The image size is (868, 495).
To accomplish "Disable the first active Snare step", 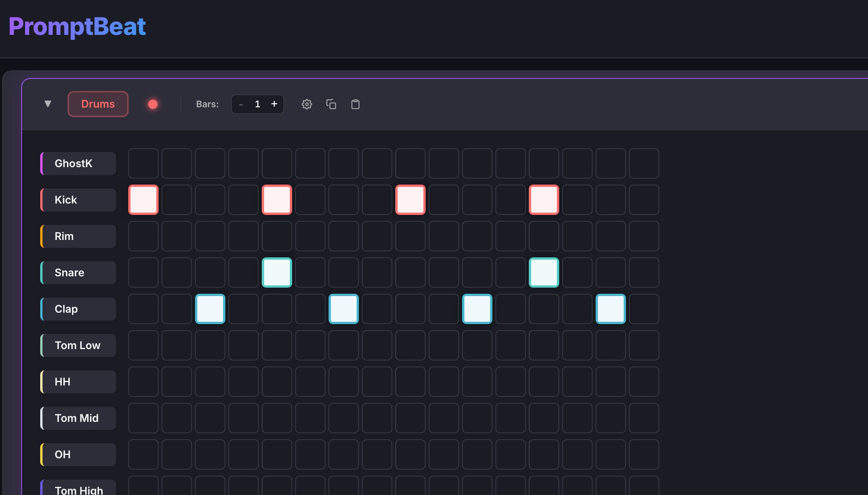I will click(277, 273).
